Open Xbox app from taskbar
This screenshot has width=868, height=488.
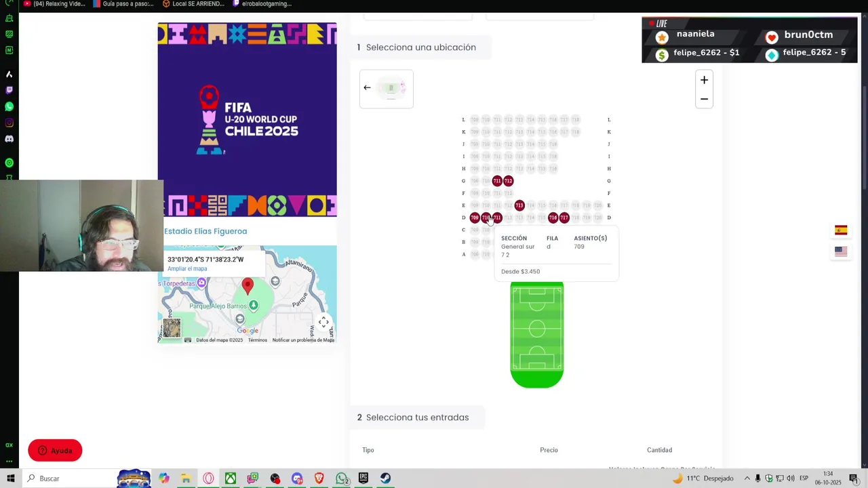point(231,479)
